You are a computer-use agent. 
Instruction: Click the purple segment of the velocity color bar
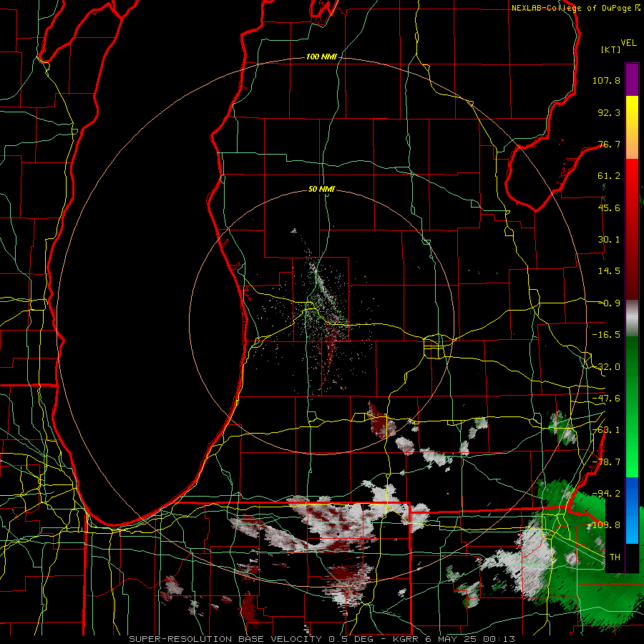click(x=632, y=79)
